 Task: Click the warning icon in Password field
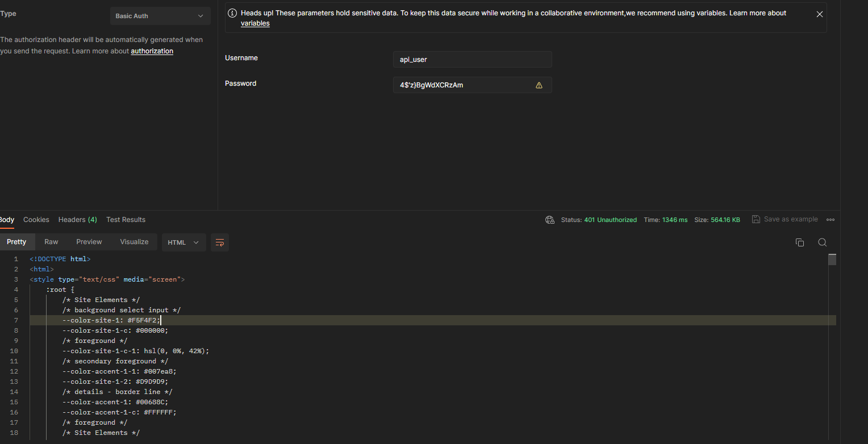539,85
